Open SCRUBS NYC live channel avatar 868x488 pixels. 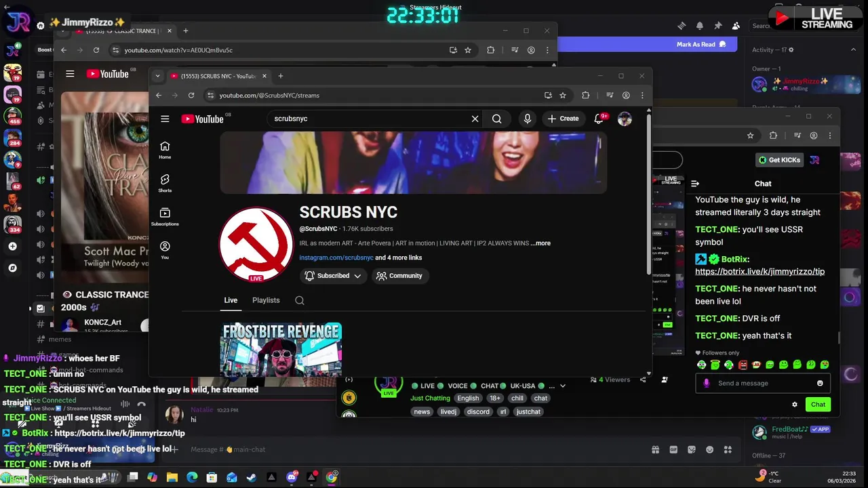(256, 245)
